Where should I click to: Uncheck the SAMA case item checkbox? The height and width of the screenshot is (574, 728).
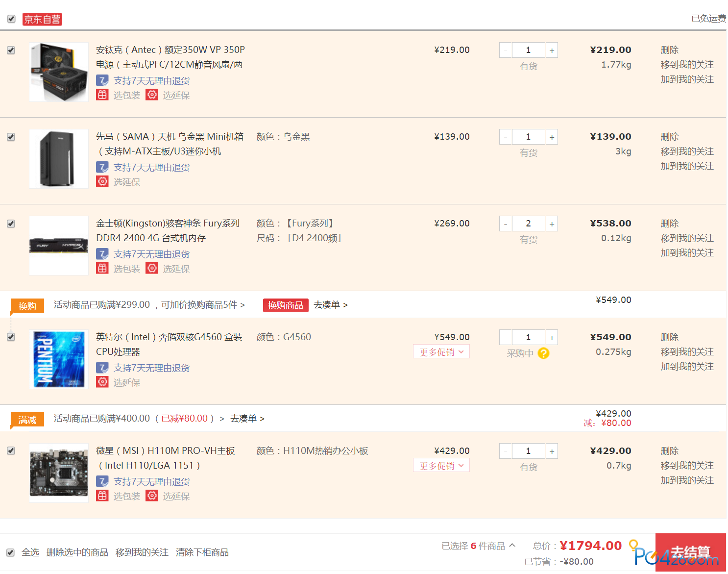(11, 137)
